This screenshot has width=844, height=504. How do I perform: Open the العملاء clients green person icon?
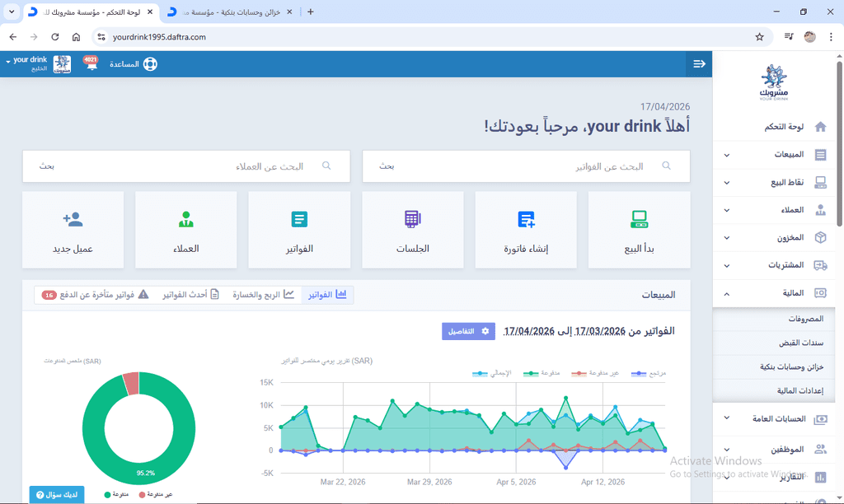point(185,219)
